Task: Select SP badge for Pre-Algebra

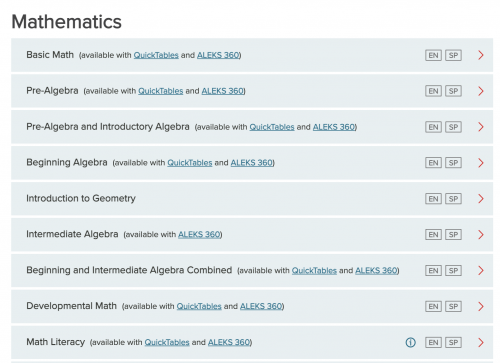Action: point(453,91)
